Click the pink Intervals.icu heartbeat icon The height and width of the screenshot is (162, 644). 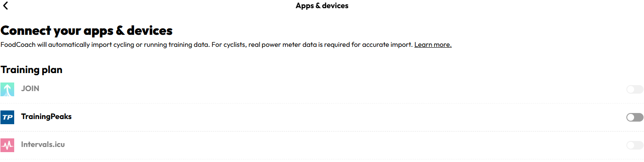(x=7, y=145)
